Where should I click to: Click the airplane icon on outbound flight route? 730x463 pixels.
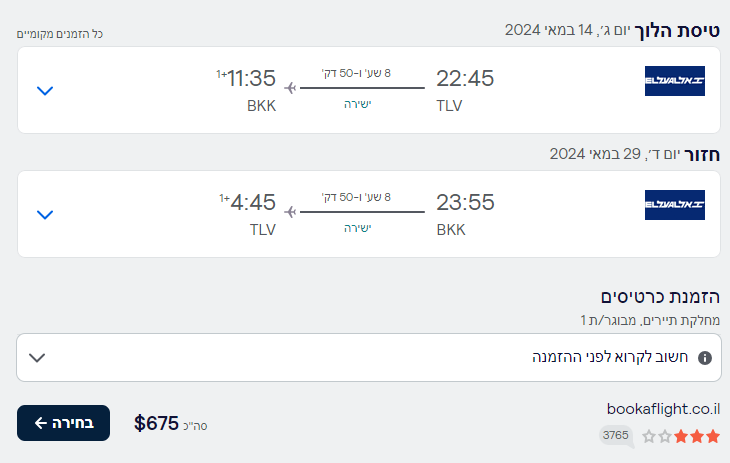291,88
